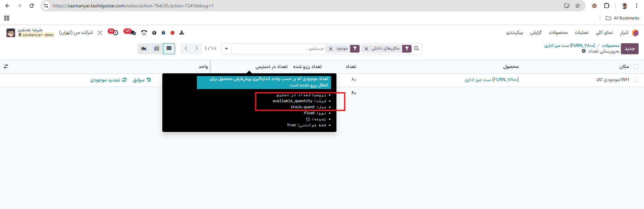Click the download icon in top bar
The height and width of the screenshot is (209, 644).
coord(181,33)
